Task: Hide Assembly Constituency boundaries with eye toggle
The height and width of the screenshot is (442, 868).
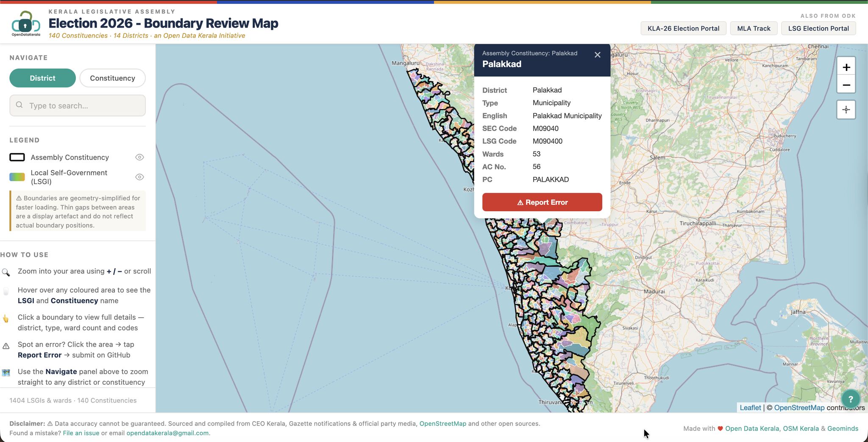Action: pyautogui.click(x=139, y=157)
